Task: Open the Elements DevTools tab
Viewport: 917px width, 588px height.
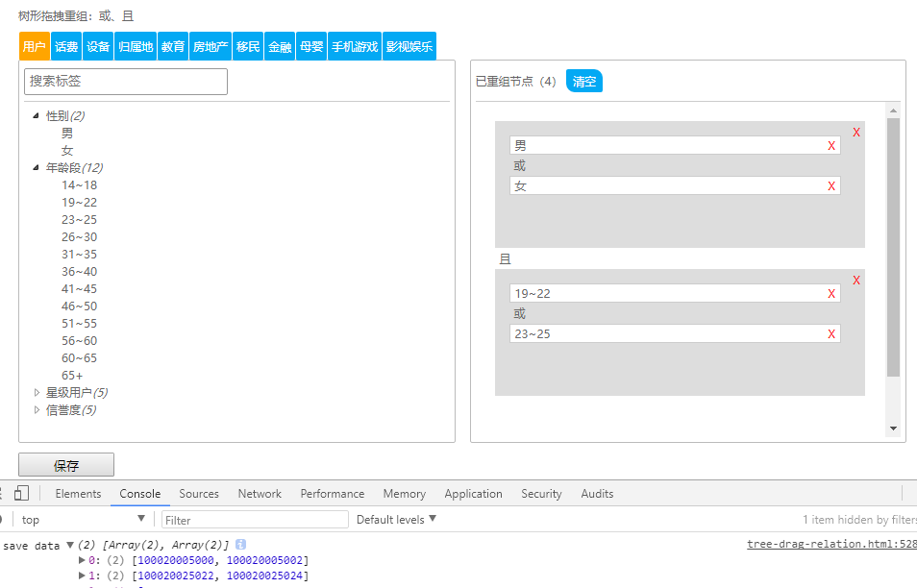Action: (x=78, y=493)
